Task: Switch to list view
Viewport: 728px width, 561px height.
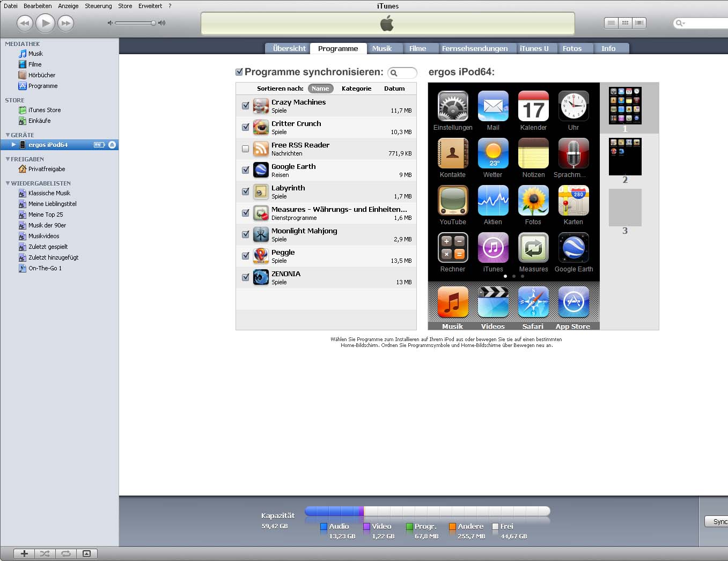Action: (x=611, y=23)
